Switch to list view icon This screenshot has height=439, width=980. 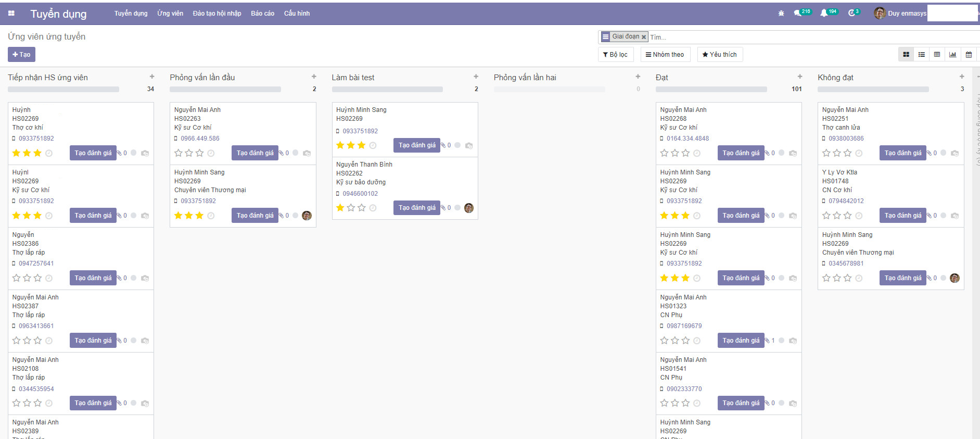[922, 55]
